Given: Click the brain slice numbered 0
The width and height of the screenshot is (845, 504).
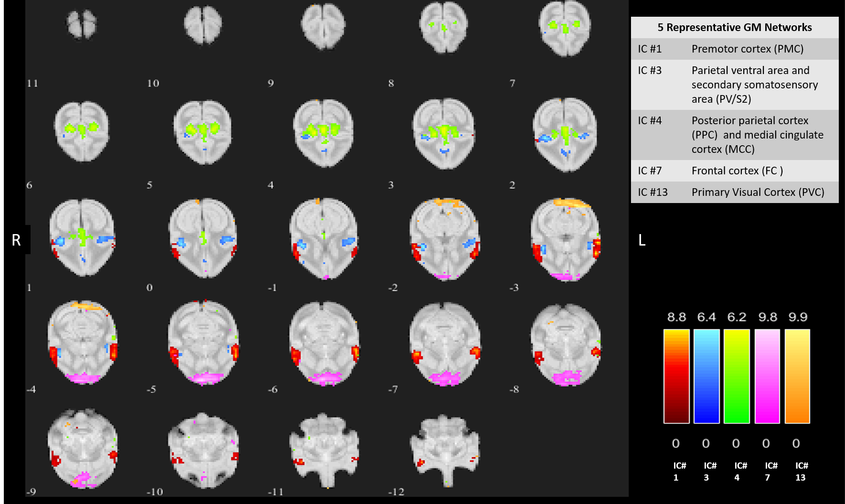Looking at the screenshot, I should (203, 238).
